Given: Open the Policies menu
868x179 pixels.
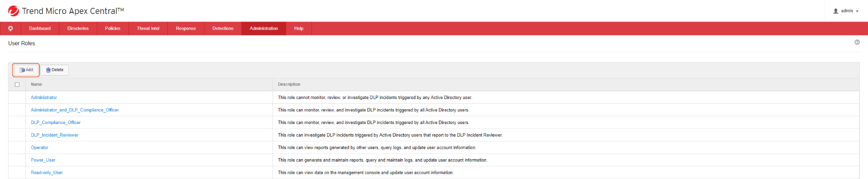Looking at the screenshot, I should [113, 28].
